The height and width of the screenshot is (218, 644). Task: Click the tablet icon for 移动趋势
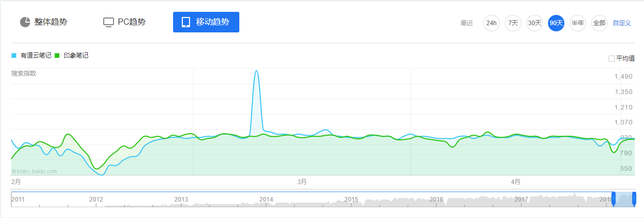click(186, 22)
